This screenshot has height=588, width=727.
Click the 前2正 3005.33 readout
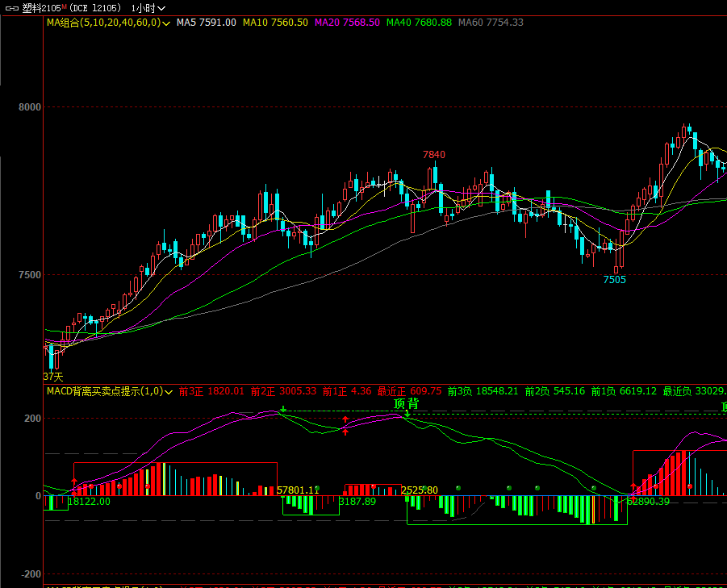[x=284, y=391]
